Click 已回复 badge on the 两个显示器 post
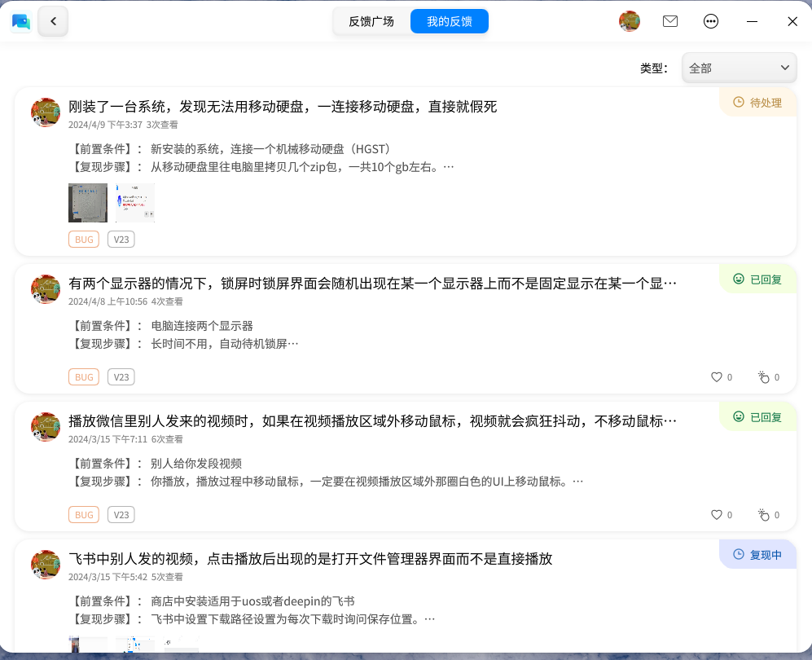 (x=757, y=279)
